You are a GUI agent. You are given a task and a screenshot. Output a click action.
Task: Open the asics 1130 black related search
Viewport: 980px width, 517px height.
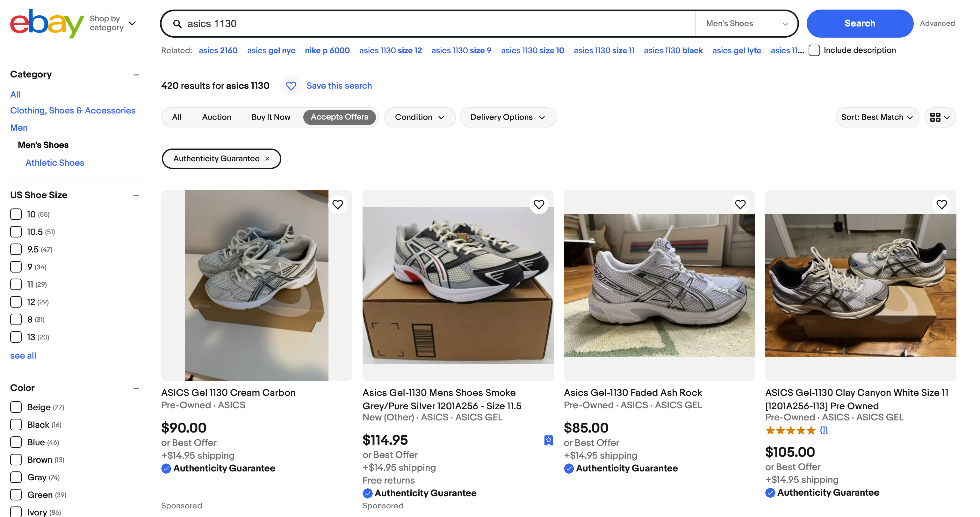673,51
